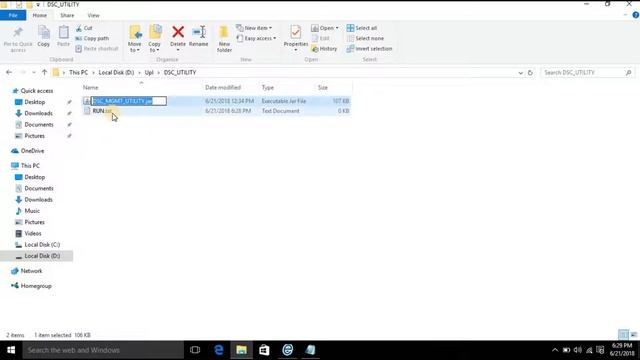Click Select all in ribbon
This screenshot has height=360, width=640.
click(x=362, y=28)
